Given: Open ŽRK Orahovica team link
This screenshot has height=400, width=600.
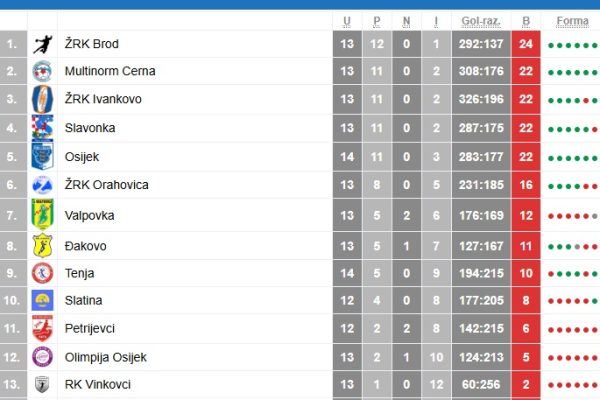Looking at the screenshot, I should tap(106, 185).
